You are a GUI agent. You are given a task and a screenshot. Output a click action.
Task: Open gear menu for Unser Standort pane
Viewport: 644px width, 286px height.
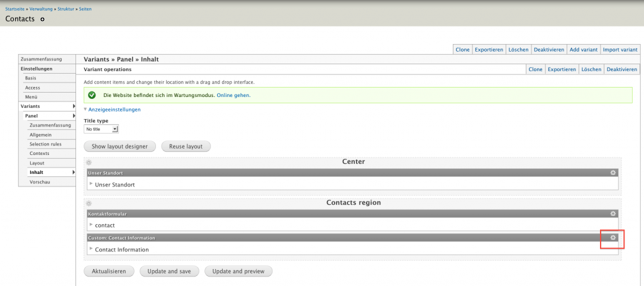coord(613,172)
